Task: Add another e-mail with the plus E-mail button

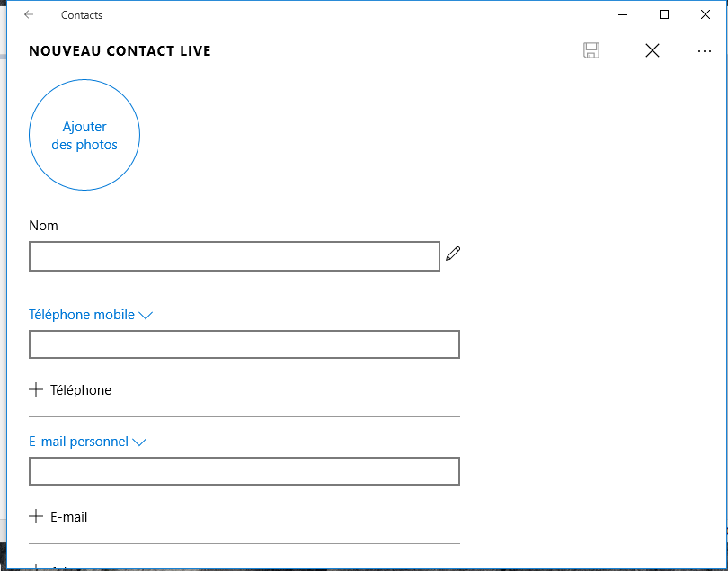Action: pos(58,517)
